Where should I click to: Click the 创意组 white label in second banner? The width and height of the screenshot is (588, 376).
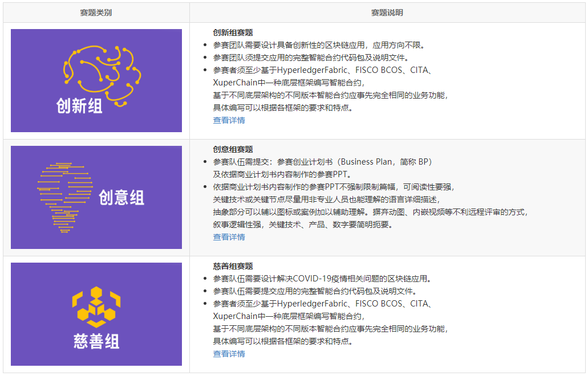[x=121, y=197]
